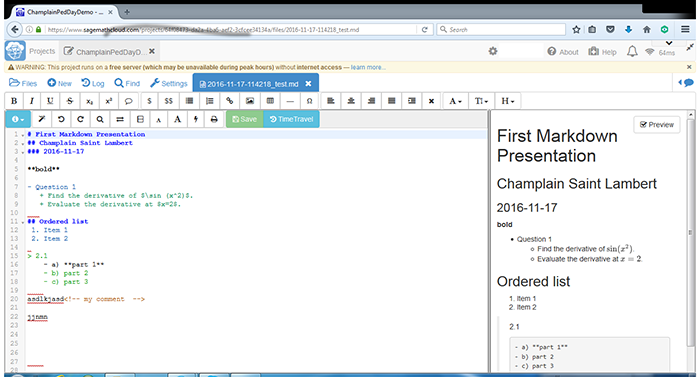
Task: Close the test.md file tab
Action: point(308,84)
